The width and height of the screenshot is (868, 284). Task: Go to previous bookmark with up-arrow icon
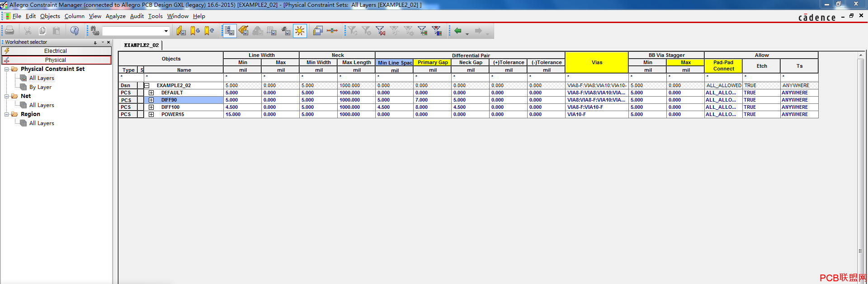click(x=209, y=31)
